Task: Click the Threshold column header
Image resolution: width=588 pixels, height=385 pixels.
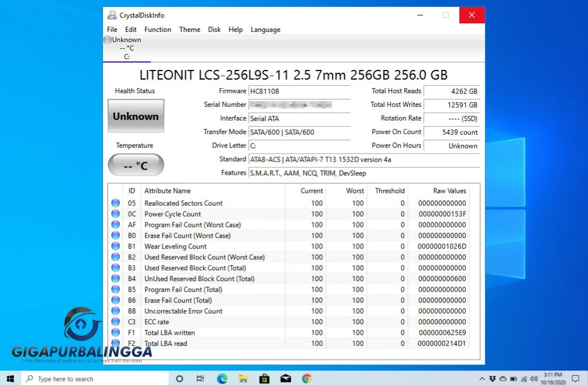Action: coord(389,191)
